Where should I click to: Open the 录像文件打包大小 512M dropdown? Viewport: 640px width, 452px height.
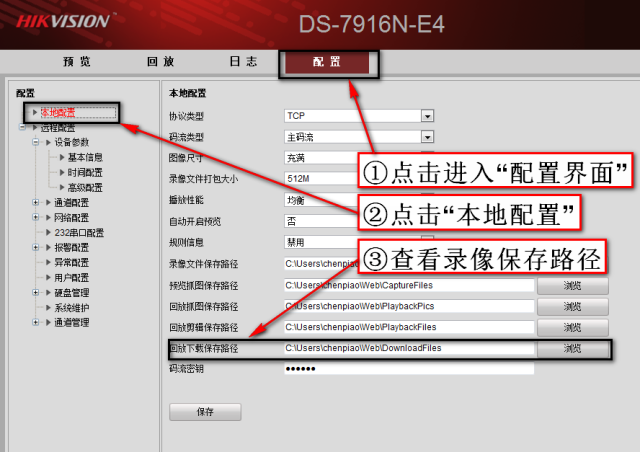click(x=320, y=179)
